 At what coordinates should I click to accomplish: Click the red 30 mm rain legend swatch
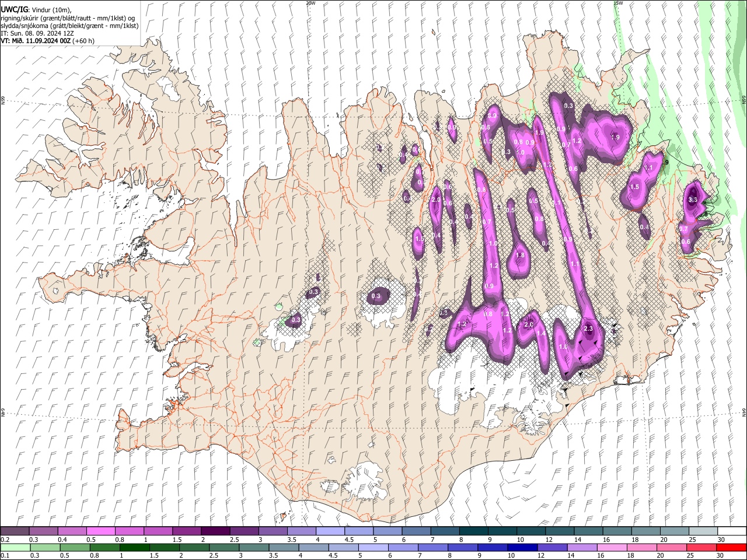tap(731, 548)
